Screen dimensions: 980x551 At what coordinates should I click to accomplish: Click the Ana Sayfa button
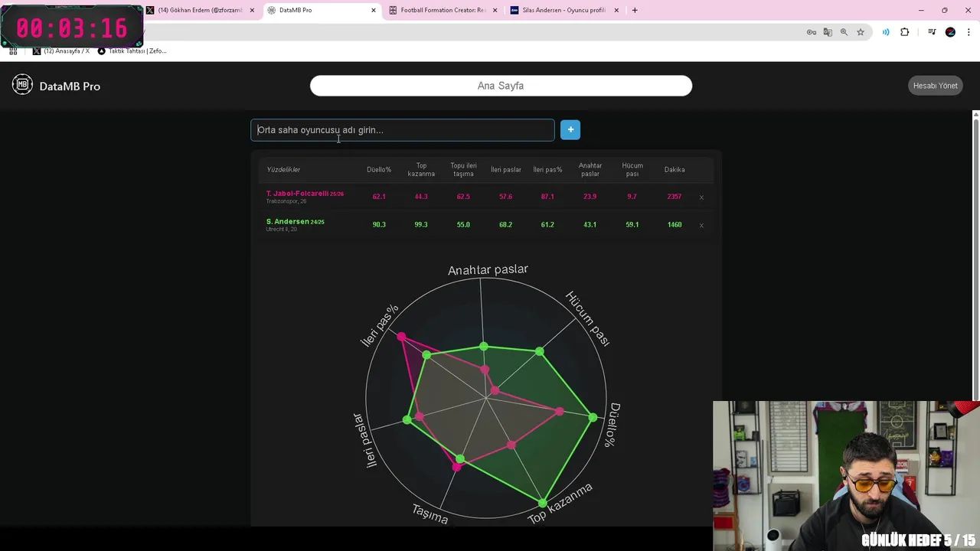(501, 86)
